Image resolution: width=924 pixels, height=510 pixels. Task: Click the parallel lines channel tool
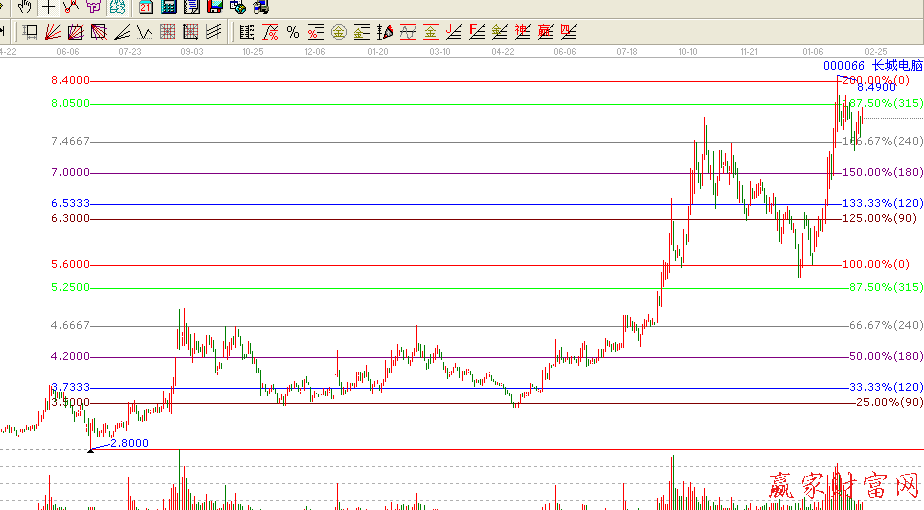pos(214,32)
